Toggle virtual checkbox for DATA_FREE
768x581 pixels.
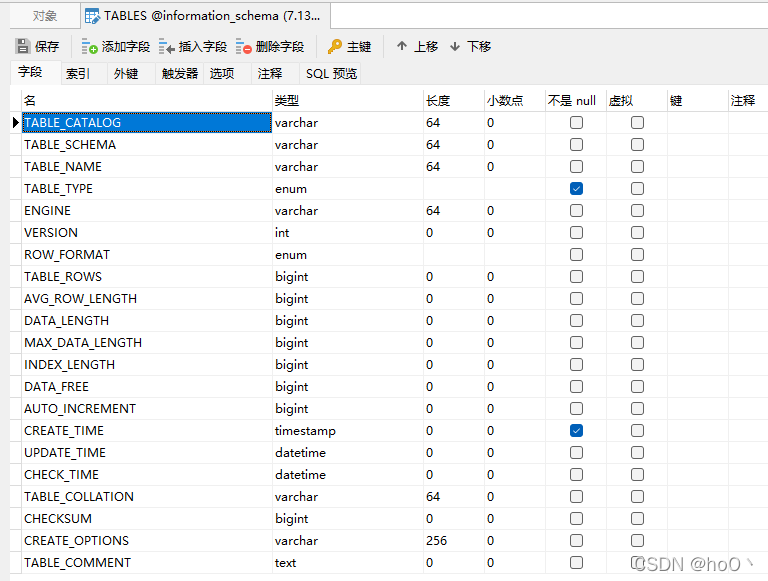tap(637, 387)
